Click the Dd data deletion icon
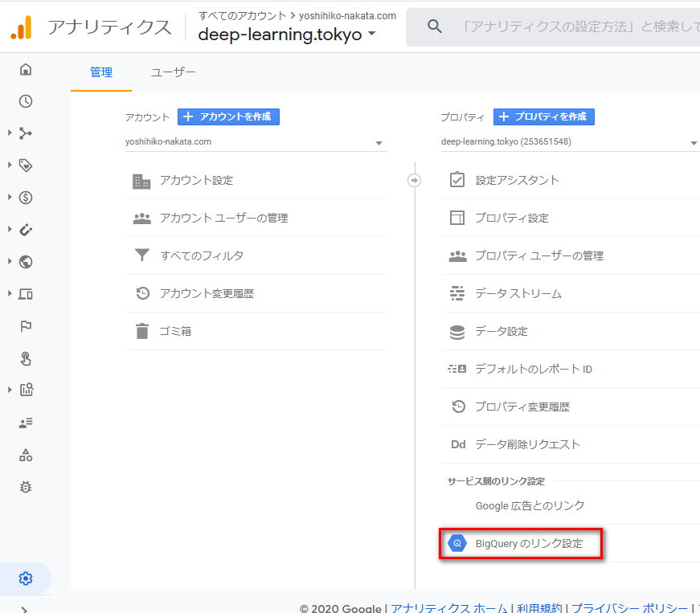The height and width of the screenshot is (613, 700). point(458,444)
